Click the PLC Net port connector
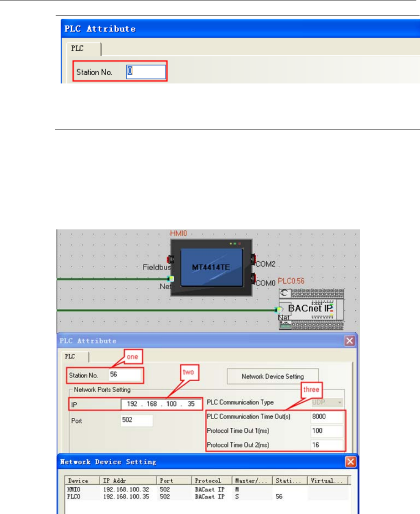The height and width of the screenshot is (514, 420). pos(278,309)
